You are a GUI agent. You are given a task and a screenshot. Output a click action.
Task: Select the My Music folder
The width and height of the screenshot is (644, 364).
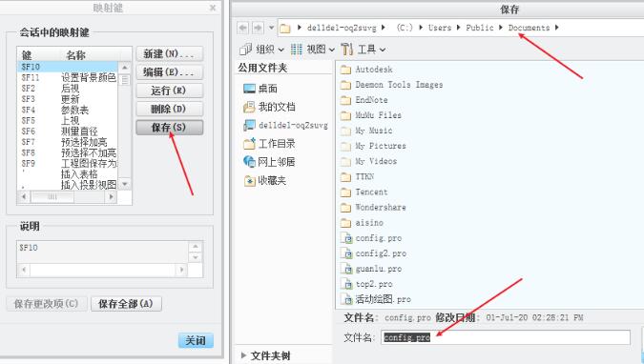tap(366, 131)
